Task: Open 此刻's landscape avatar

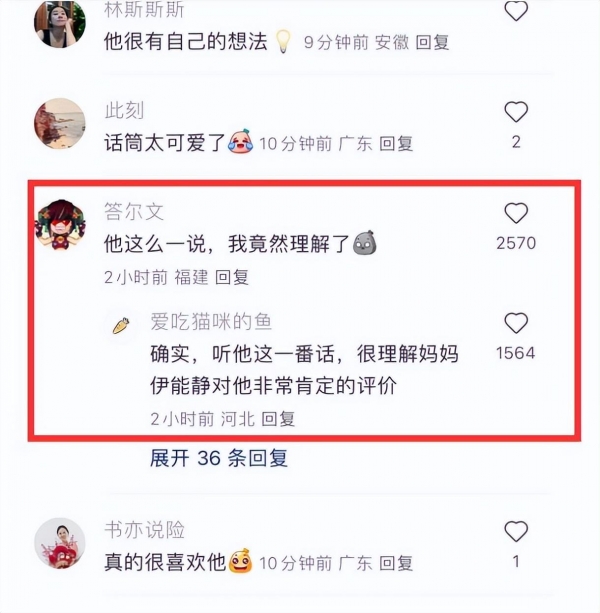Action: [x=60, y=124]
